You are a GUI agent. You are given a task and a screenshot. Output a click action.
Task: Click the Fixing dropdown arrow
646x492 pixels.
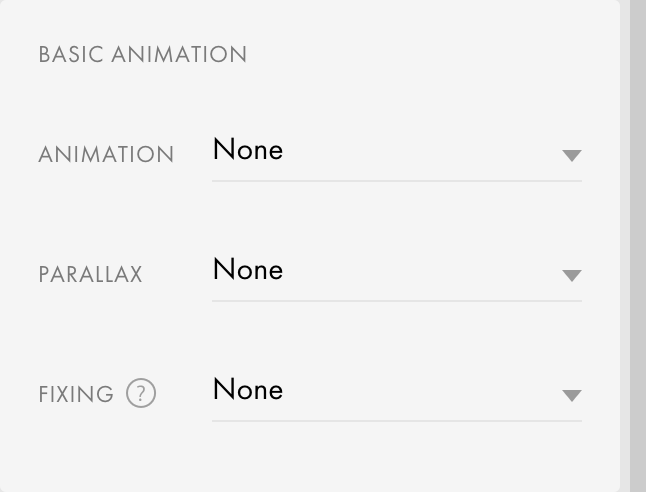[x=571, y=395]
